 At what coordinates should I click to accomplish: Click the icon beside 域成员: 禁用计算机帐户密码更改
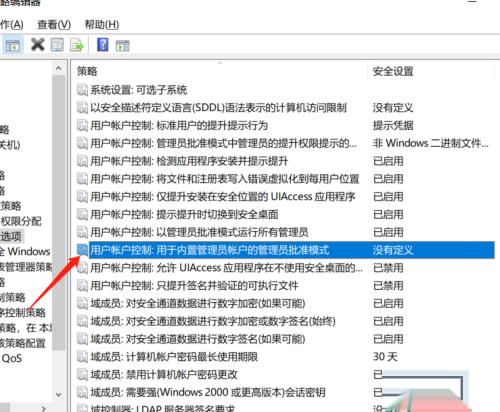[x=82, y=374]
